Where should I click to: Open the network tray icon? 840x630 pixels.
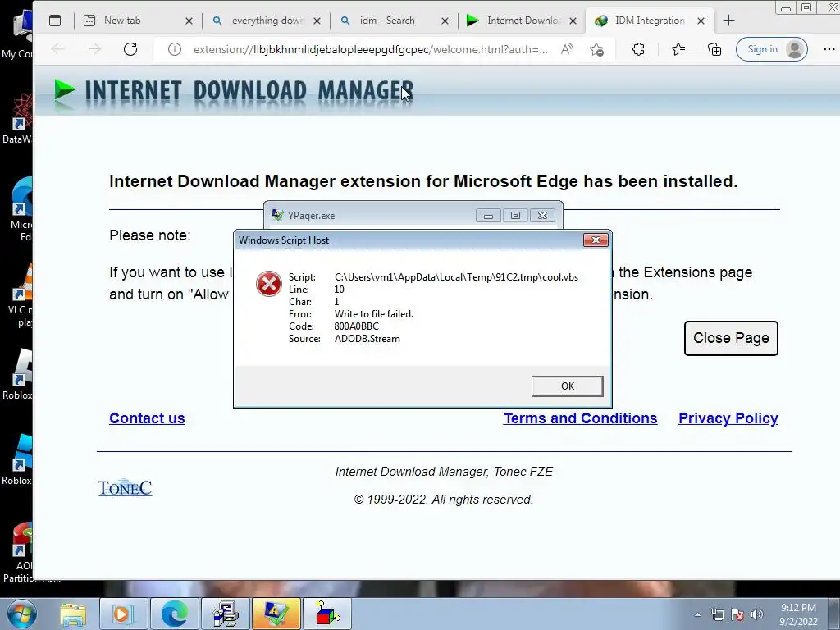(x=717, y=614)
